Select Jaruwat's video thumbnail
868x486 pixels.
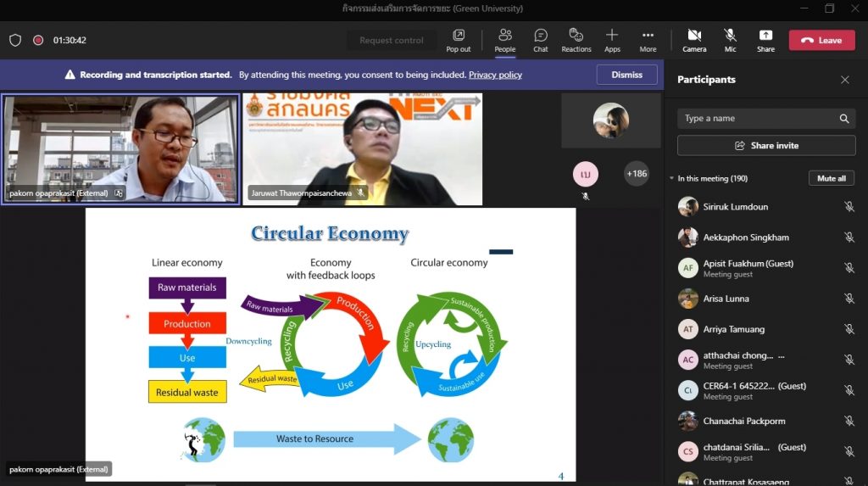363,149
